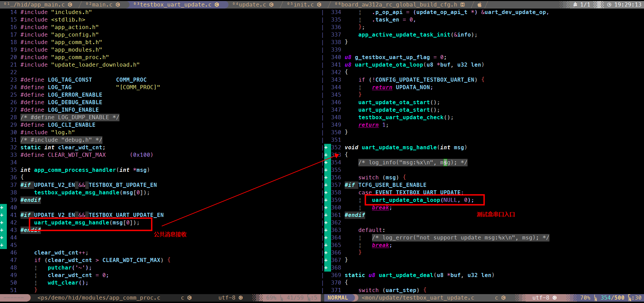
Task: Click '#if UPDATE_V2_EN && TESTBOX_UART_UPDATE_EN' line
Action: pyautogui.click(x=92, y=215)
